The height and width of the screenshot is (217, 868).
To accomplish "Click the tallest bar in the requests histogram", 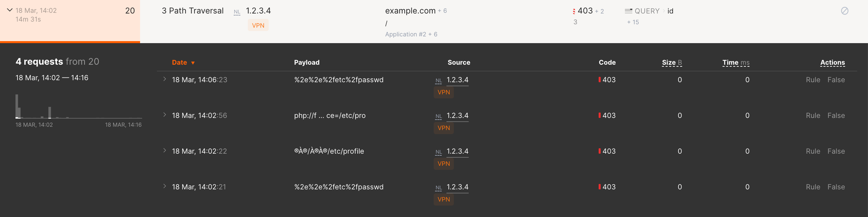I will pyautogui.click(x=17, y=106).
